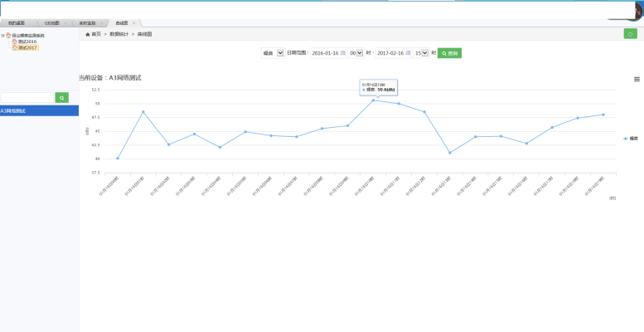Viewport: 644px width, 332px height.
Task: Click the home icon in breadcrumb
Action: click(x=88, y=34)
